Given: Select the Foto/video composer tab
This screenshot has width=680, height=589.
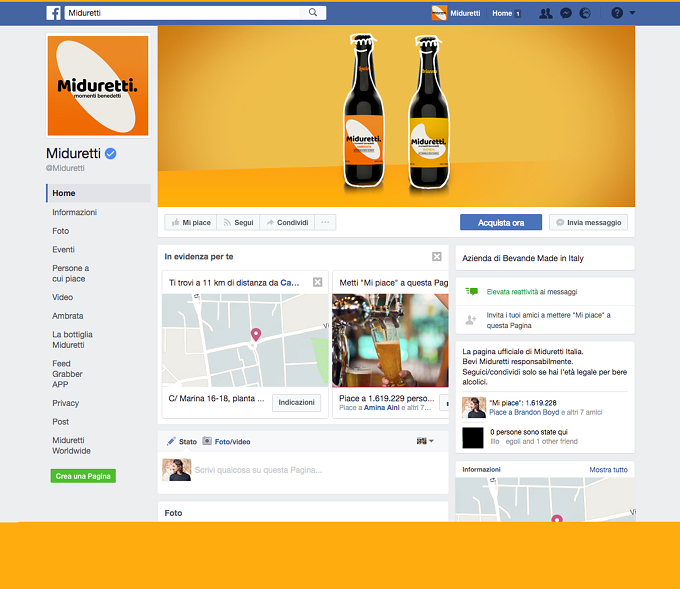Looking at the screenshot, I should pos(232,442).
